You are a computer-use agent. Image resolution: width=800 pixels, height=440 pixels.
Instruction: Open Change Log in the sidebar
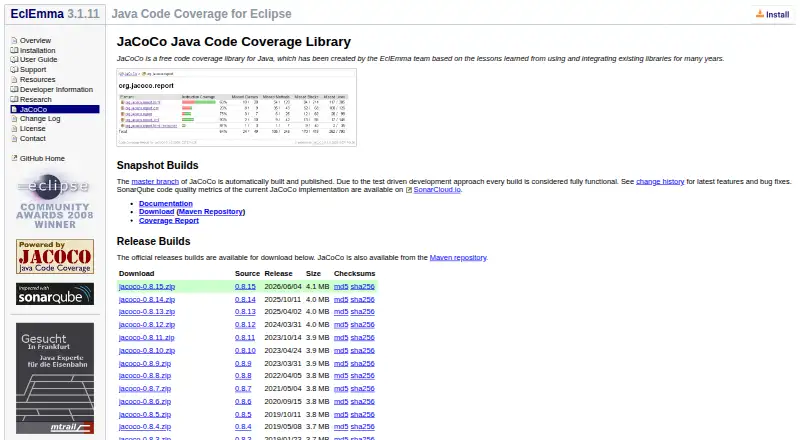click(40, 119)
